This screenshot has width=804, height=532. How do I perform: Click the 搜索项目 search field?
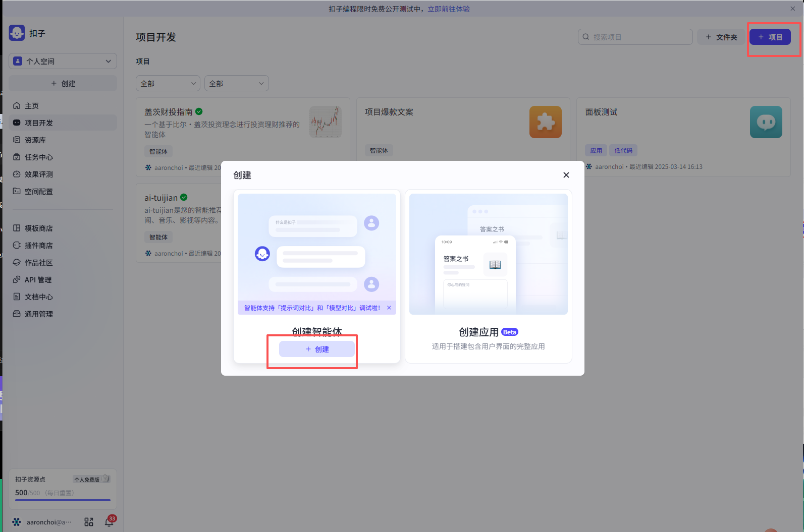(x=635, y=37)
